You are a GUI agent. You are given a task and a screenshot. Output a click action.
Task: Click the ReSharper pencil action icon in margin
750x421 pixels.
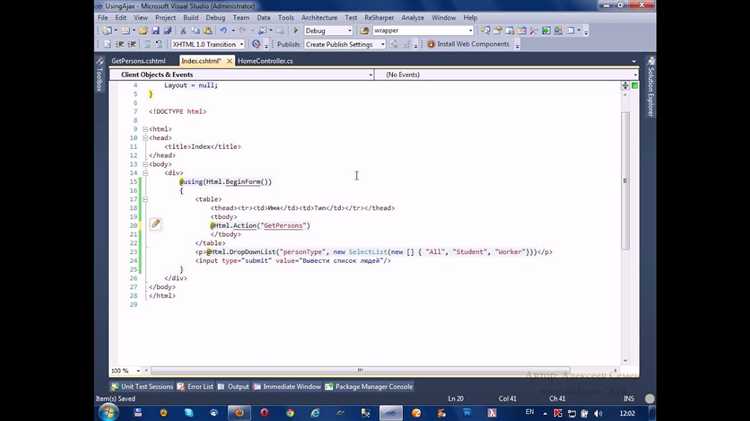point(155,225)
